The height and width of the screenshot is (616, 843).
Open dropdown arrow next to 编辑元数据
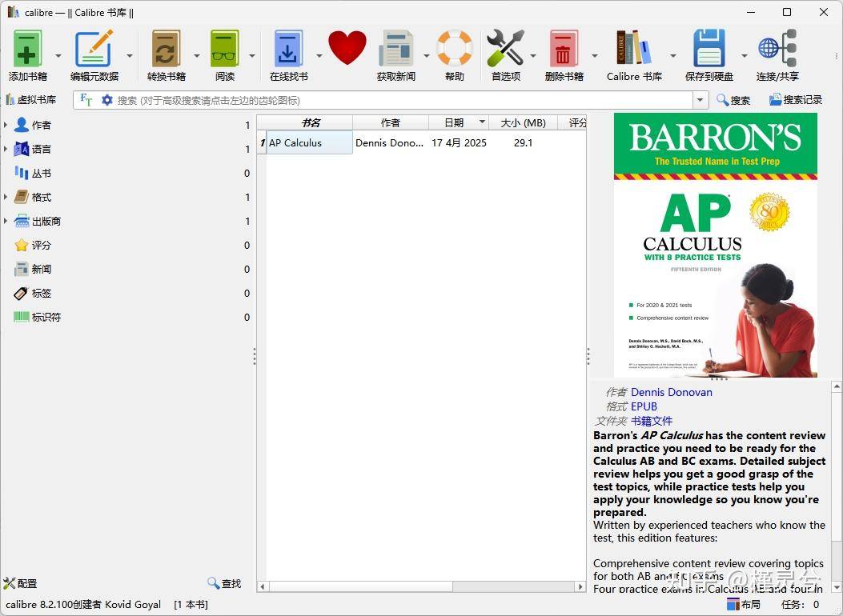[x=130, y=55]
